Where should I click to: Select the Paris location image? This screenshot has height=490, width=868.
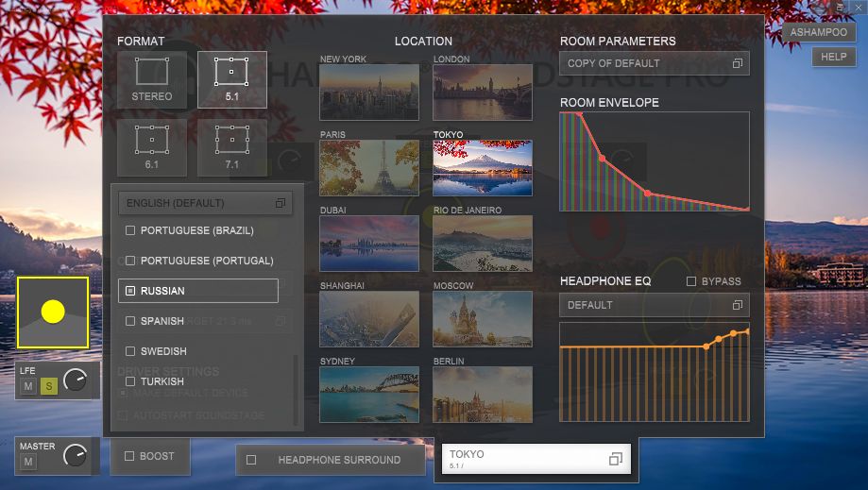369,167
